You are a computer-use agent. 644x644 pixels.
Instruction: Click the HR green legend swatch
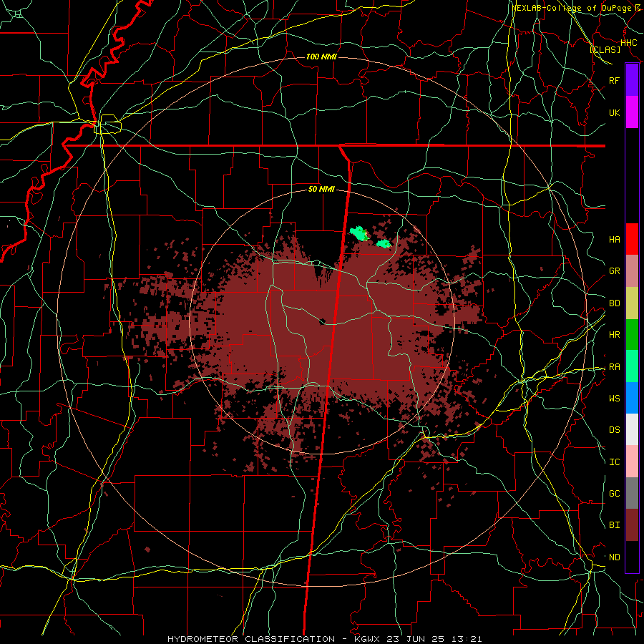click(632, 334)
